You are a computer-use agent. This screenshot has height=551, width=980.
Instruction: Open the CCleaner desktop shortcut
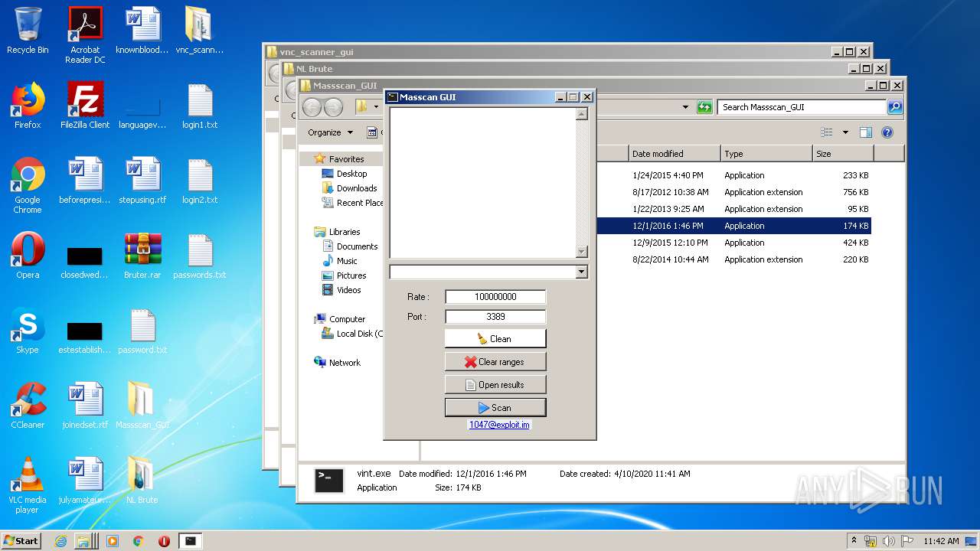point(28,406)
